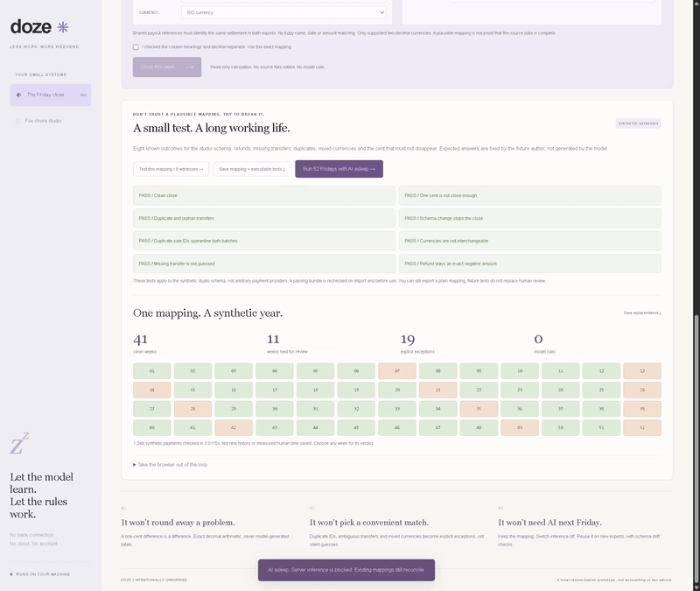Click the '41' clean weeks count

140,340
